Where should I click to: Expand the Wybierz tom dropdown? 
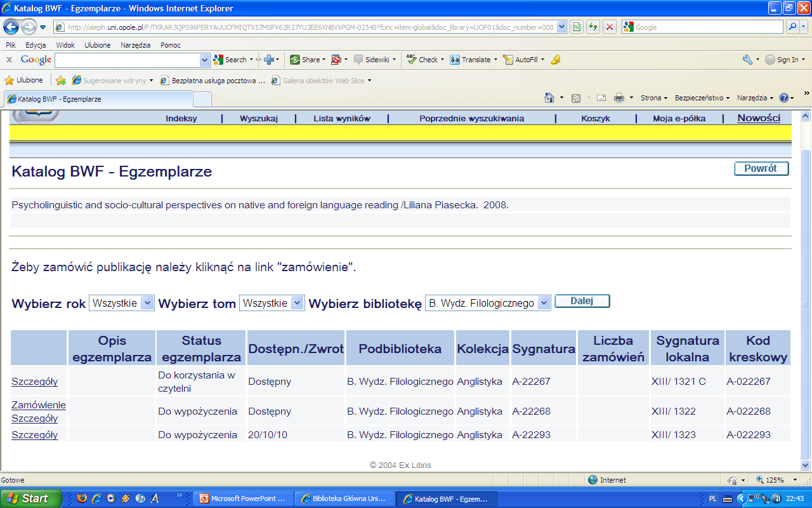tap(272, 303)
